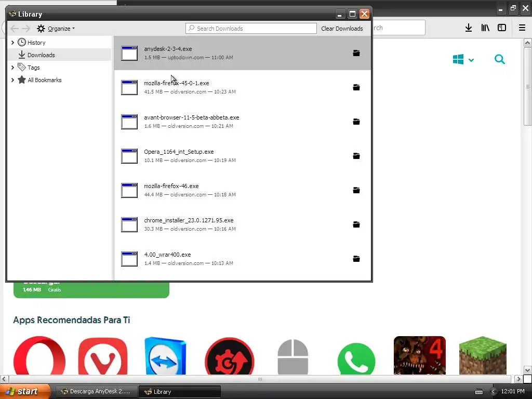
Task: Click horizontal scrollbar right arrow
Action: (x=518, y=379)
